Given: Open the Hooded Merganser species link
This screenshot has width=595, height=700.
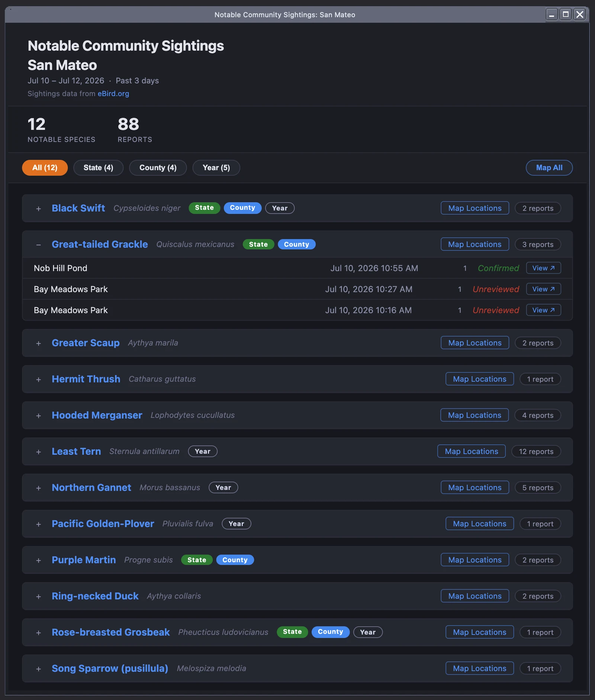Looking at the screenshot, I should (x=97, y=415).
